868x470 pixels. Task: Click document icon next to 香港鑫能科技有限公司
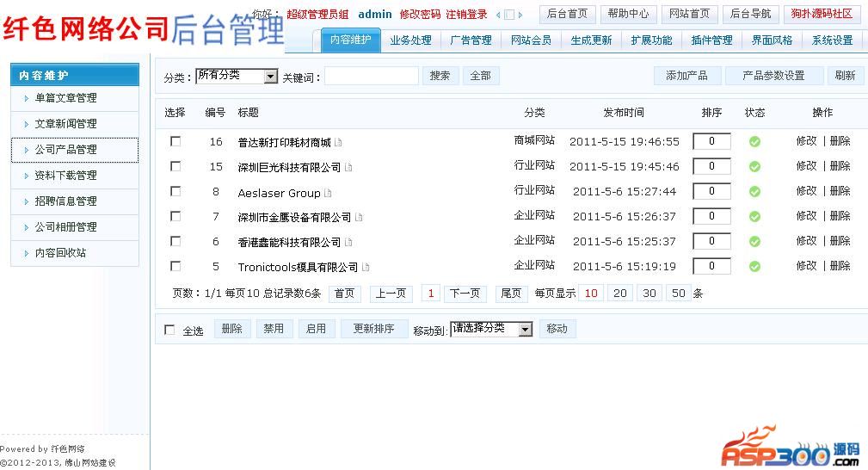coord(348,242)
